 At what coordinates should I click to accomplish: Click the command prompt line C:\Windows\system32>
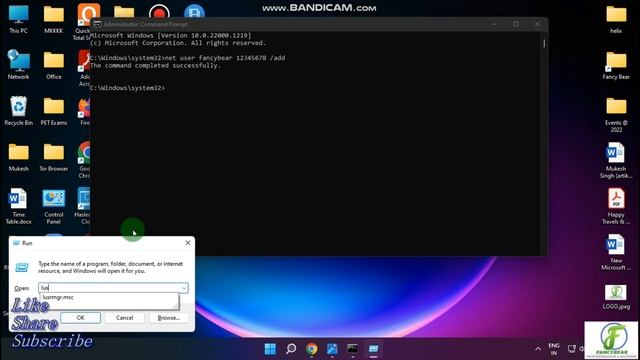pyautogui.click(x=127, y=88)
